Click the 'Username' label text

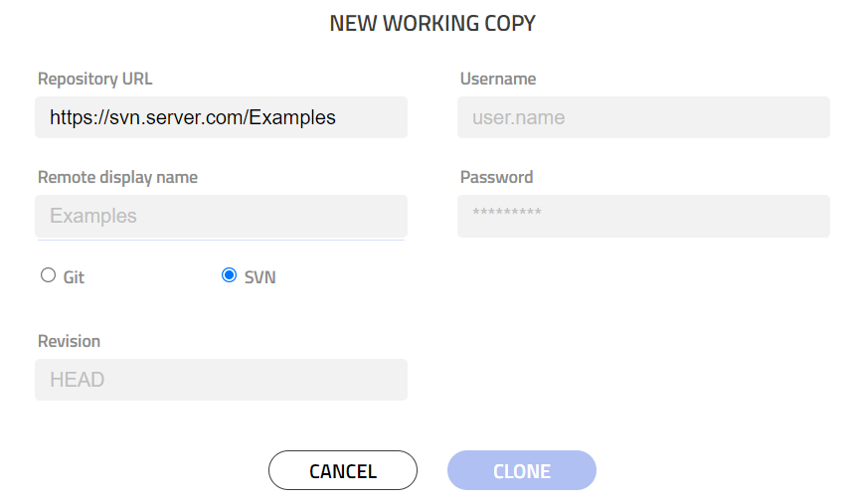click(x=498, y=79)
